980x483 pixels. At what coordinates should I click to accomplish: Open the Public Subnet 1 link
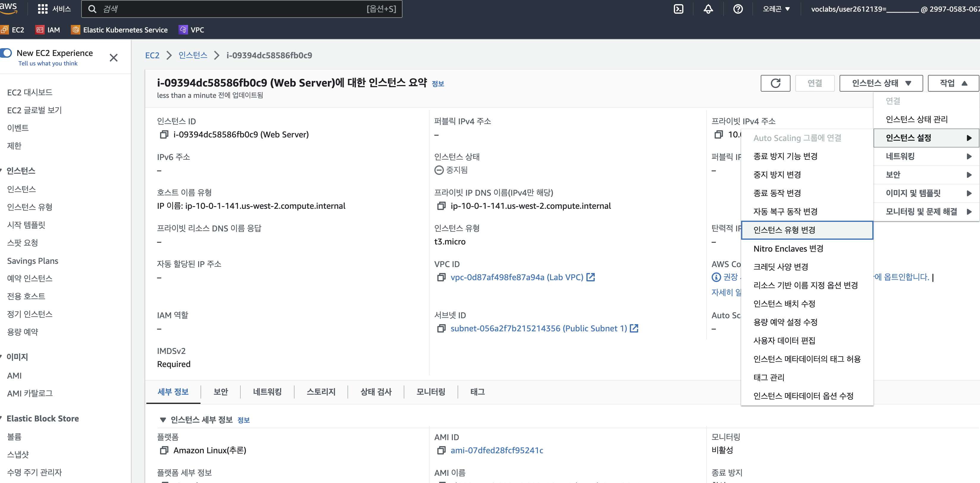pyautogui.click(x=538, y=328)
